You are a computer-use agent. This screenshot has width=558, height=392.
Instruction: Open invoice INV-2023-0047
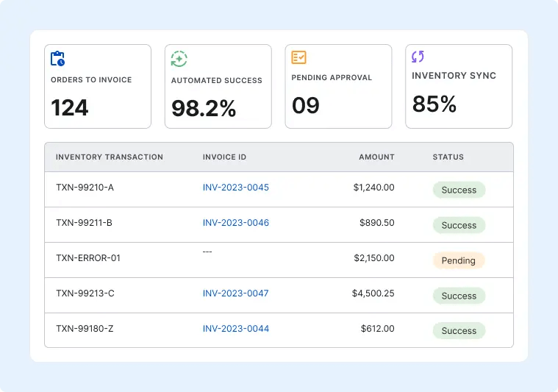coord(235,293)
